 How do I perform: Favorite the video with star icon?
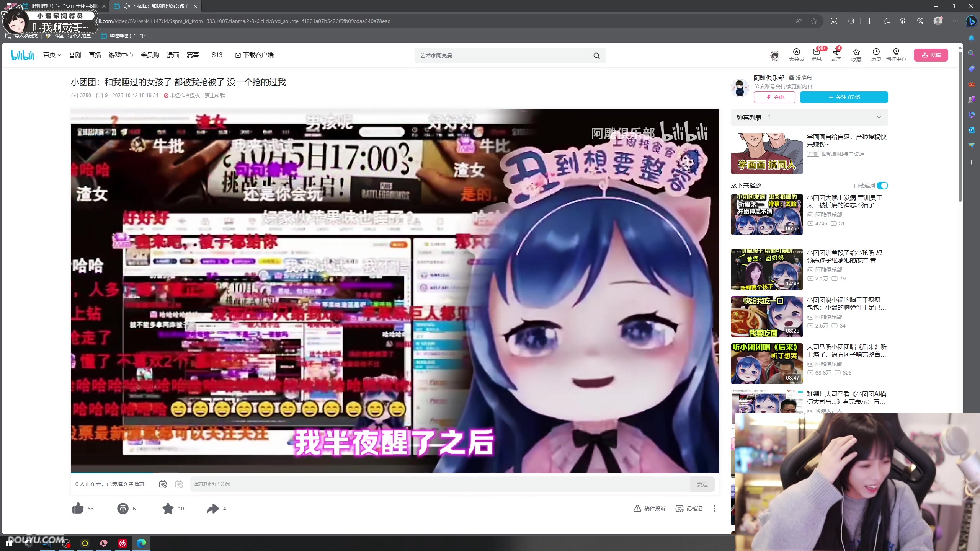(x=168, y=508)
